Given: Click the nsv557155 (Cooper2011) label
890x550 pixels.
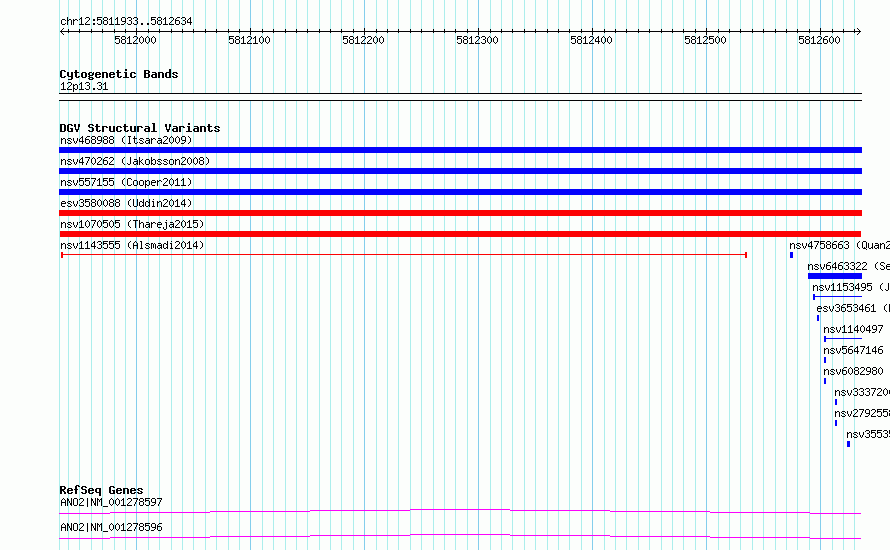Looking at the screenshot, I should coord(126,182).
